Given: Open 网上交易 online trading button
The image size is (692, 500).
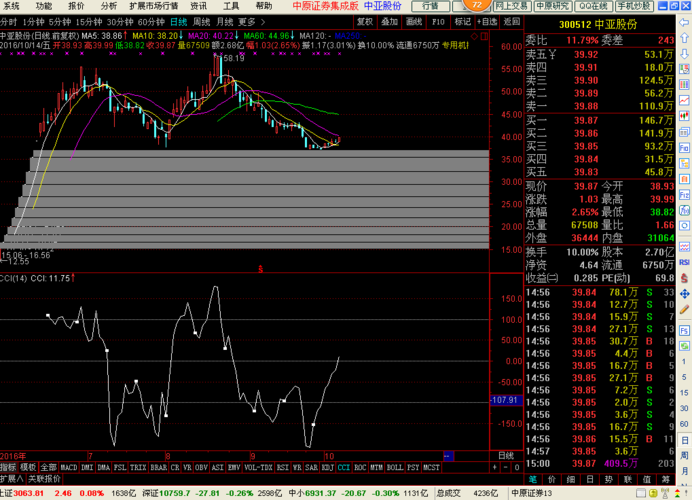Looking at the screenshot, I should coord(511,6).
